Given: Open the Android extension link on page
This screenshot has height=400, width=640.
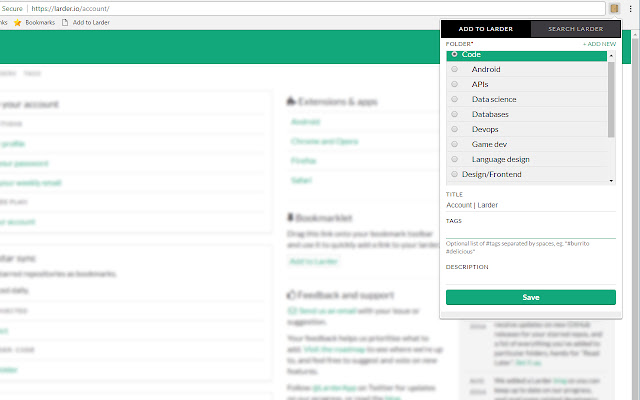Looking at the screenshot, I should (x=306, y=122).
